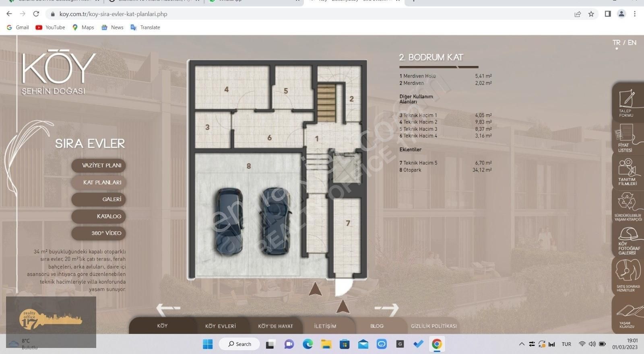Open the clock and date 19:01
Viewport: 644px width, 354px height.
(625, 344)
